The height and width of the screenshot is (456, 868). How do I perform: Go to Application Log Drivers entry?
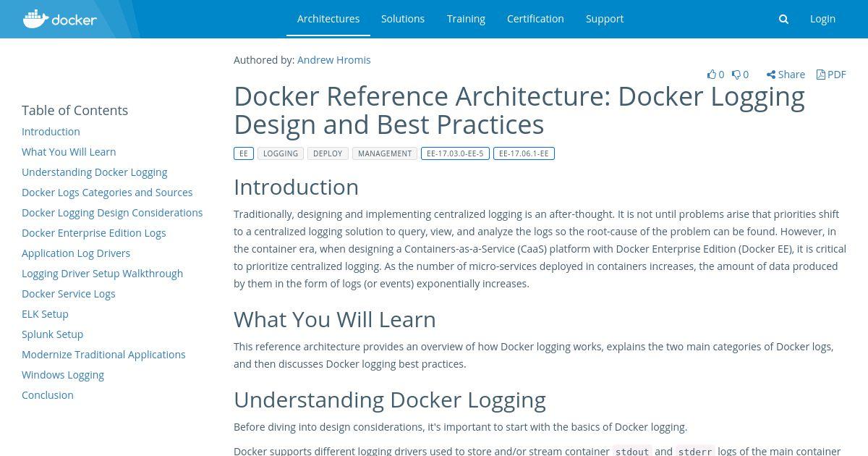coord(76,253)
